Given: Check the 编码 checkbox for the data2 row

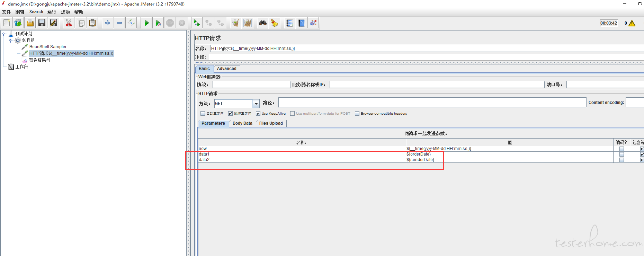Looking at the screenshot, I should (621, 160).
